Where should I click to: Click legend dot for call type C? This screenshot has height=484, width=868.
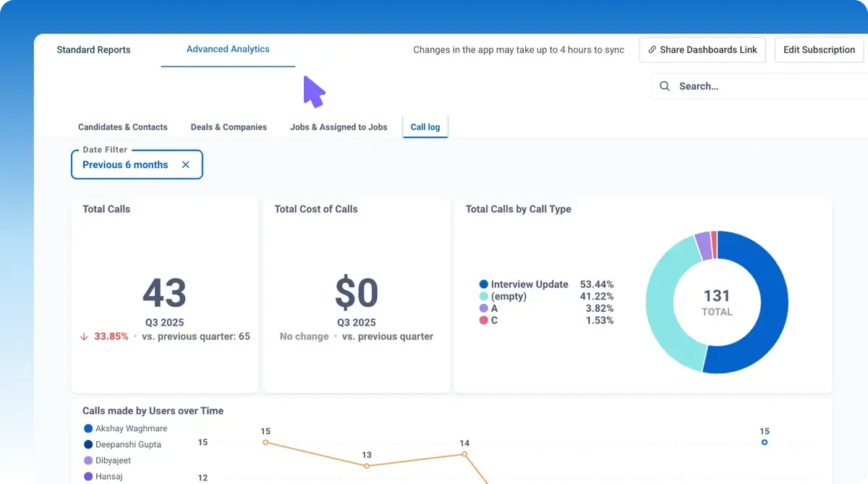[x=483, y=320]
